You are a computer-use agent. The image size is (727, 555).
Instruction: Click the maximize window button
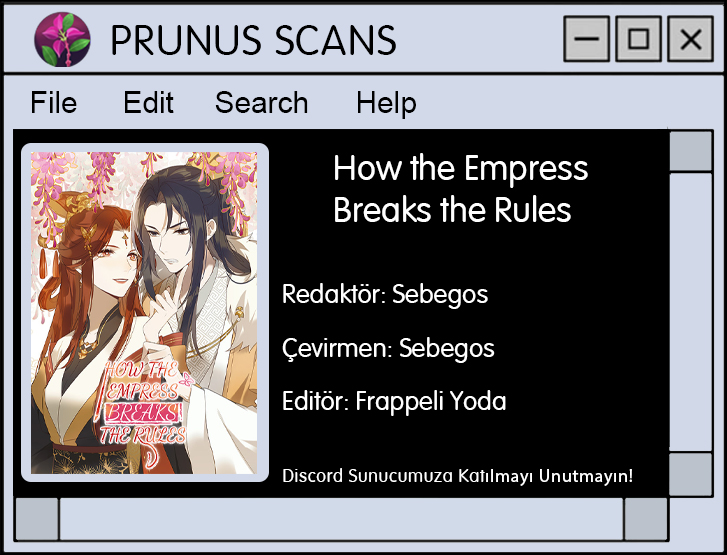pos(638,38)
